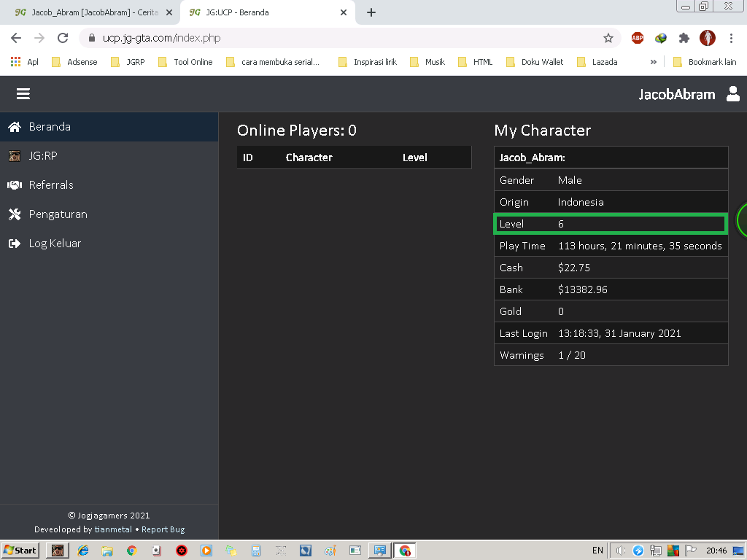Open the Apl apps shortcut
The image size is (747, 560).
coord(24,62)
